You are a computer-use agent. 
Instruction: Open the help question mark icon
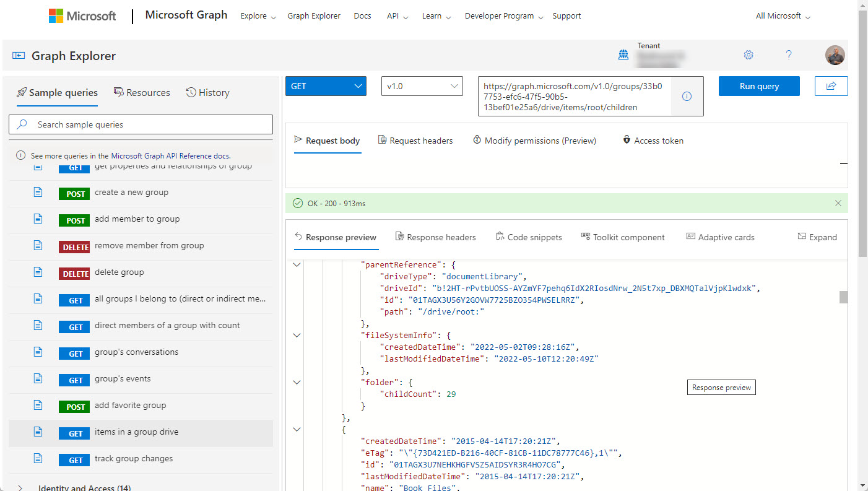tap(789, 55)
